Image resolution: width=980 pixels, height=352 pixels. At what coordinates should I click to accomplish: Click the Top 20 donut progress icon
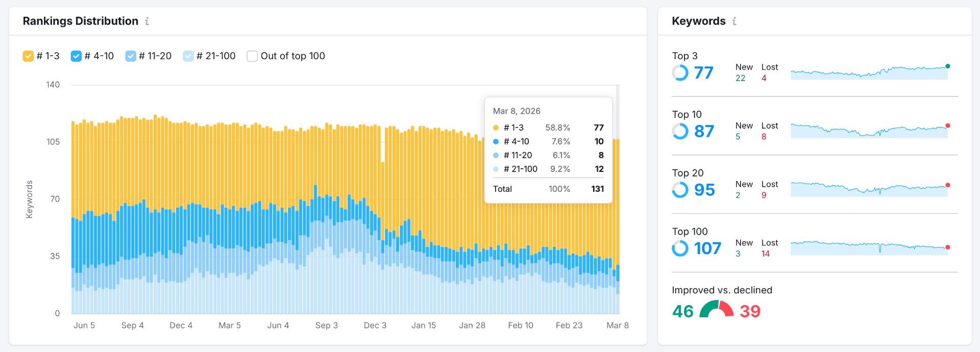tap(680, 190)
